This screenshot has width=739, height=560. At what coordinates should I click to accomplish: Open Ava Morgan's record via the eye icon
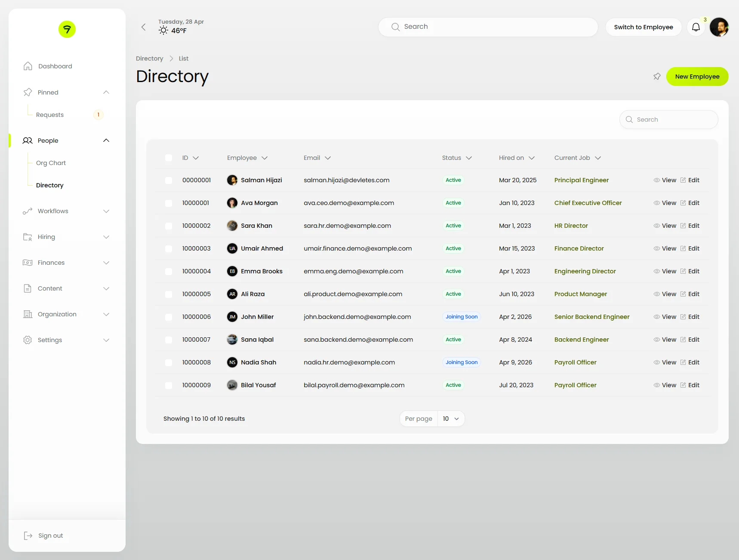(x=656, y=203)
